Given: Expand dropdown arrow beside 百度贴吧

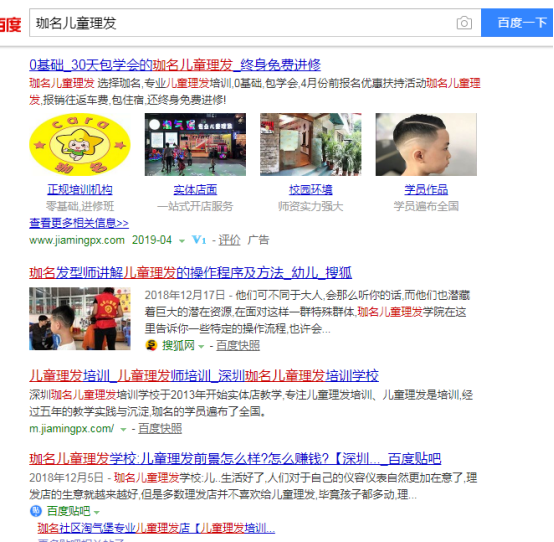Looking at the screenshot, I should click(96, 512).
